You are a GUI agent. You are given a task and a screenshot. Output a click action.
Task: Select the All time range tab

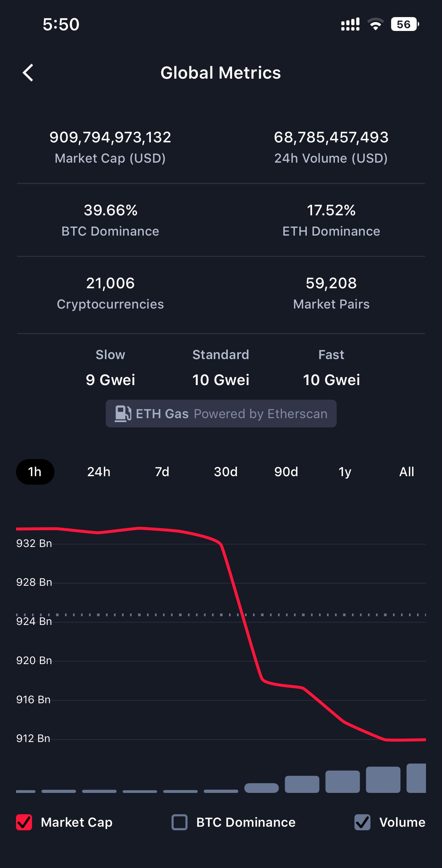tap(407, 472)
